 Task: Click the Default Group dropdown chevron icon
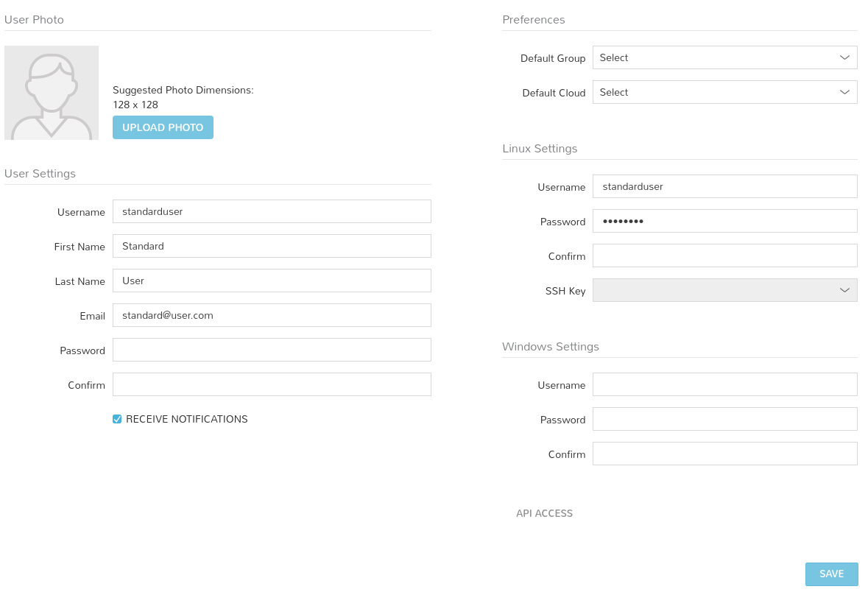point(844,57)
